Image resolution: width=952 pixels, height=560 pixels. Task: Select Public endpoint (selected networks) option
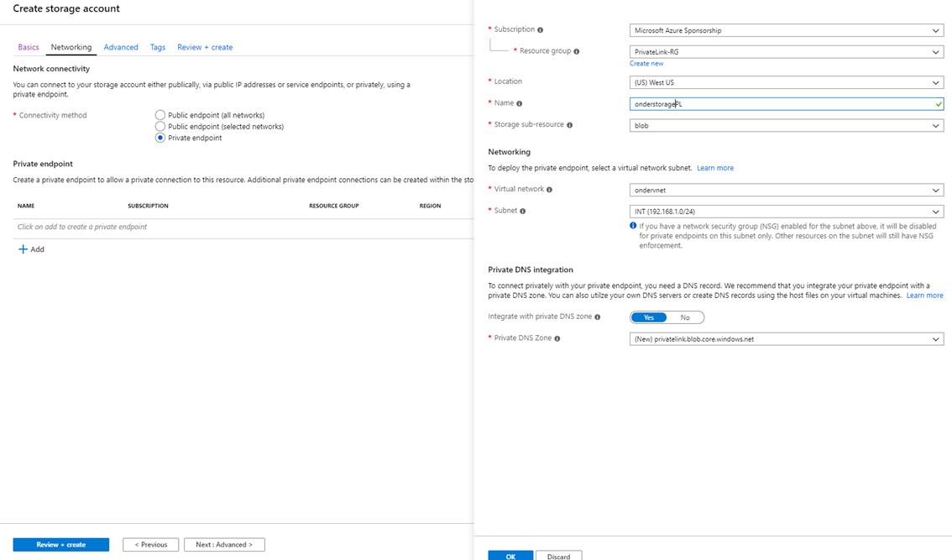tap(160, 127)
